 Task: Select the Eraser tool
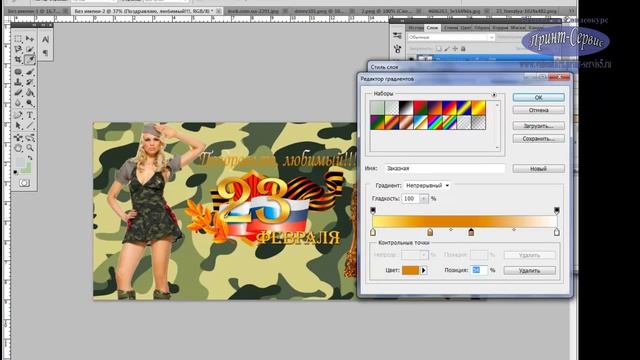[18, 93]
